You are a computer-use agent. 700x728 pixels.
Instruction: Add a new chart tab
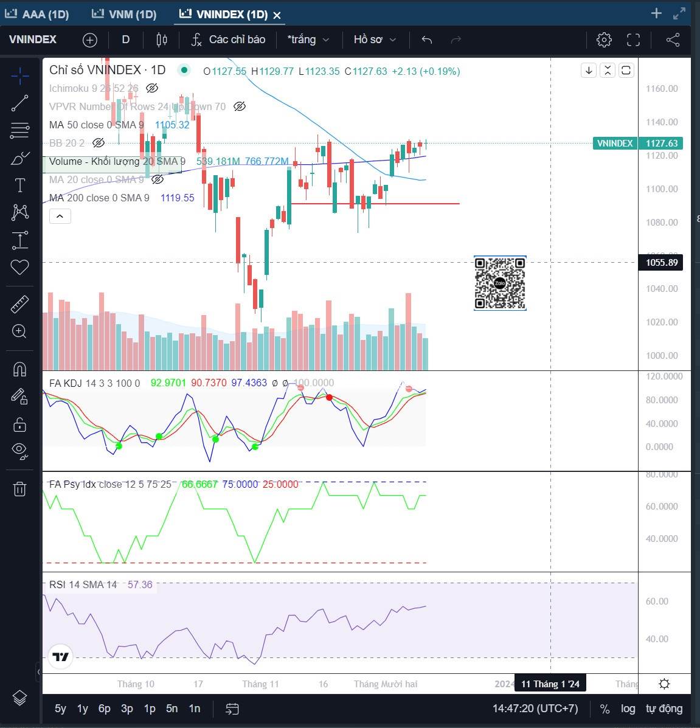[656, 13]
